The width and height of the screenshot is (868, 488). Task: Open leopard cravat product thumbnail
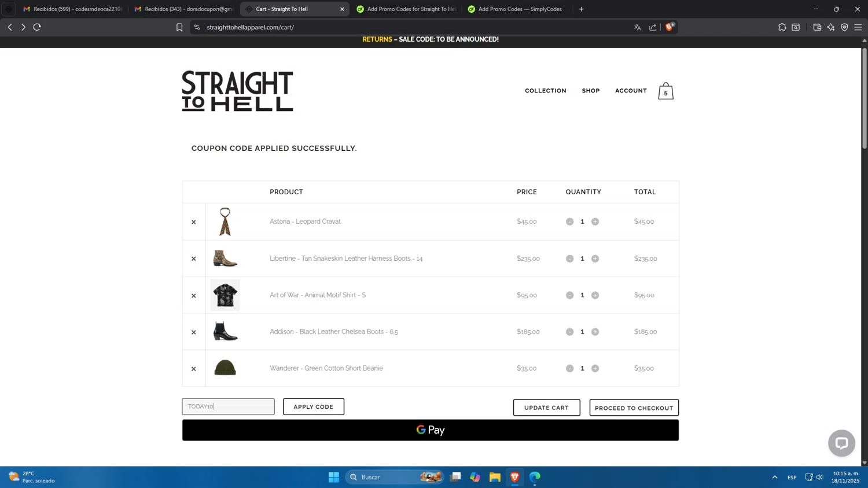(x=225, y=221)
